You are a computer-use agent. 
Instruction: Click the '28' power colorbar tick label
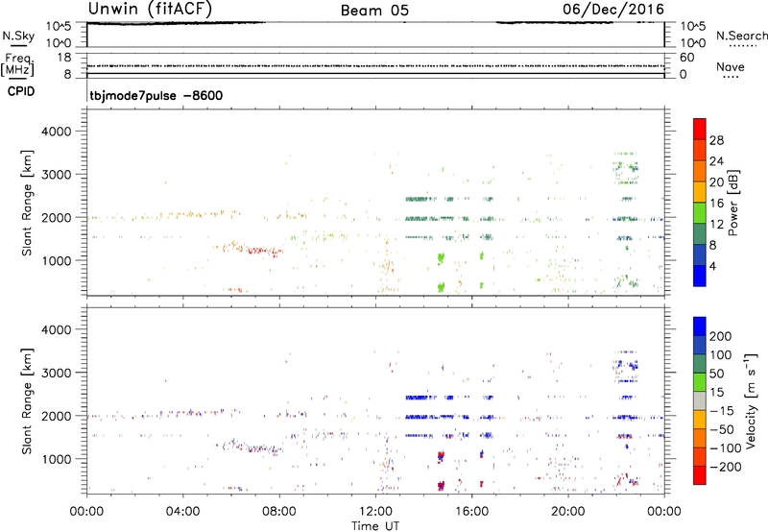(x=716, y=140)
